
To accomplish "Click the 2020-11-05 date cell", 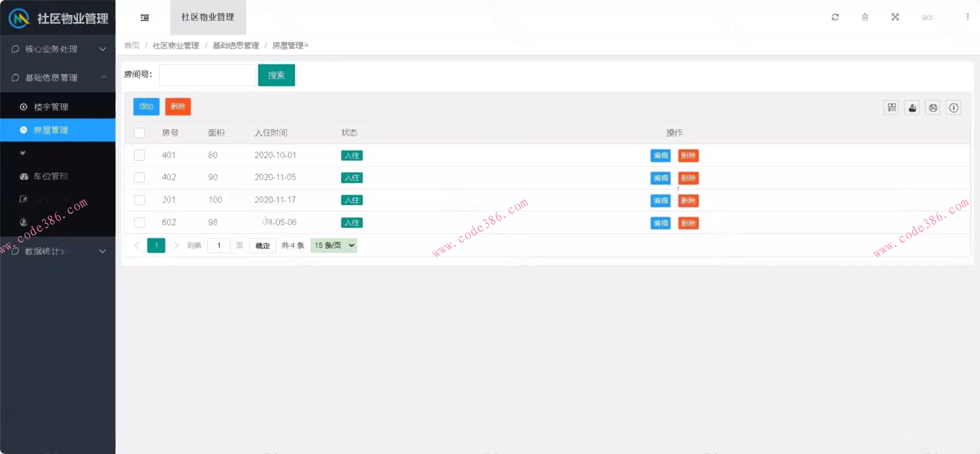I will click(x=275, y=177).
